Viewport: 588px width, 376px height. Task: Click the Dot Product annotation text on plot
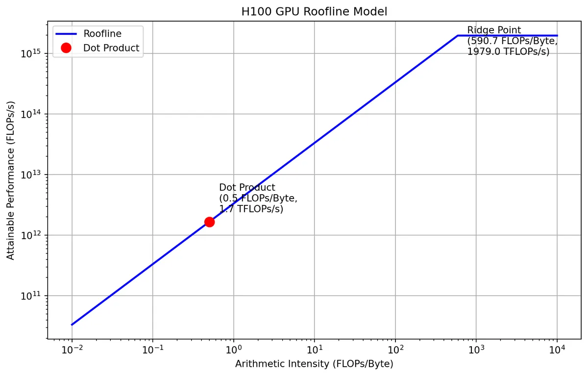(258, 198)
